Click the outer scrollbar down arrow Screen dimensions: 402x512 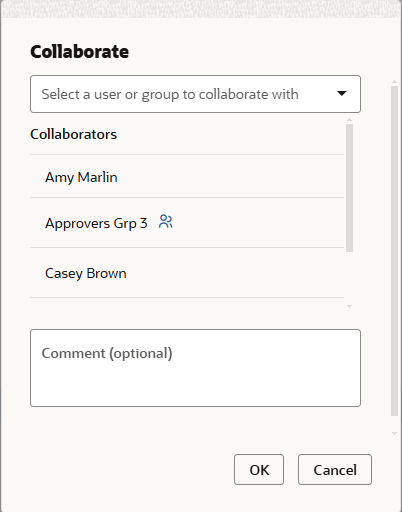[x=394, y=433]
